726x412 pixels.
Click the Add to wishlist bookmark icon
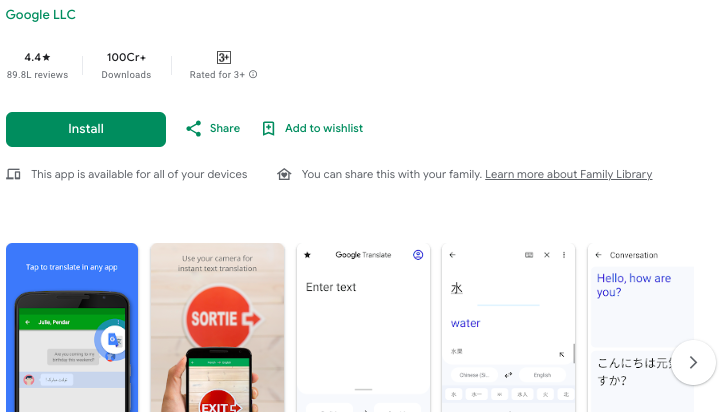tap(269, 129)
